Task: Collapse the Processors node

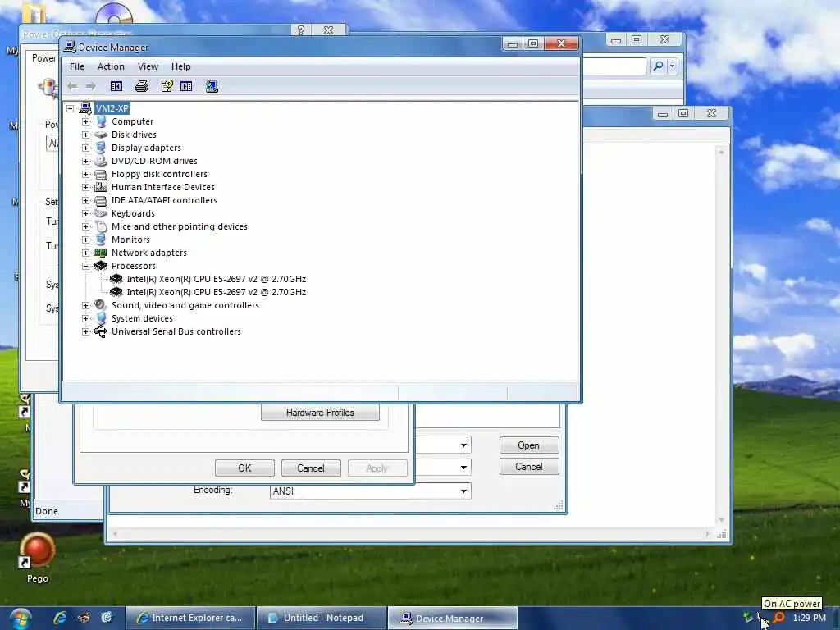Action: coord(85,266)
